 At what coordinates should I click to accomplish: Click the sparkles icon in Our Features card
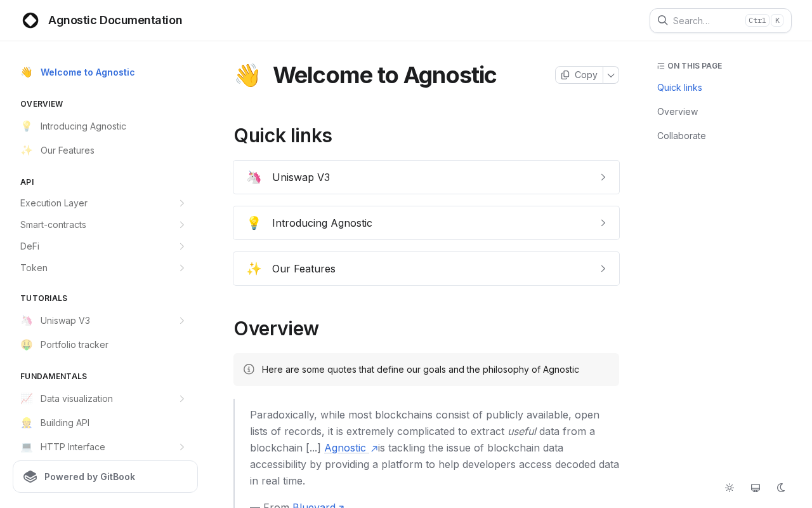(x=254, y=269)
